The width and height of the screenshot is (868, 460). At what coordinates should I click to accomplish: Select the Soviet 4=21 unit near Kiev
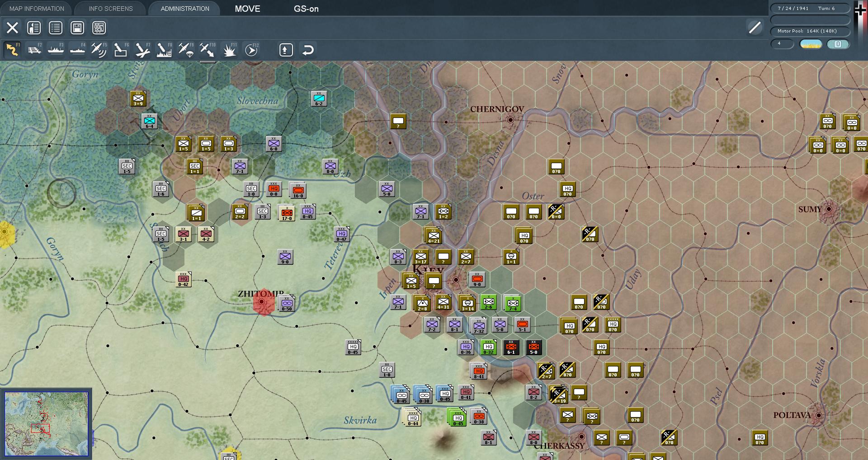click(x=434, y=235)
